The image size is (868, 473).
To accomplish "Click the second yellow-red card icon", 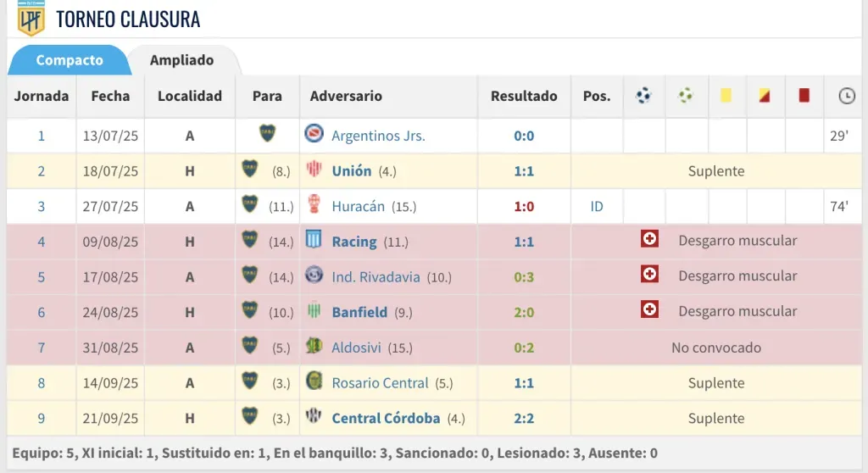I will pyautogui.click(x=765, y=96).
